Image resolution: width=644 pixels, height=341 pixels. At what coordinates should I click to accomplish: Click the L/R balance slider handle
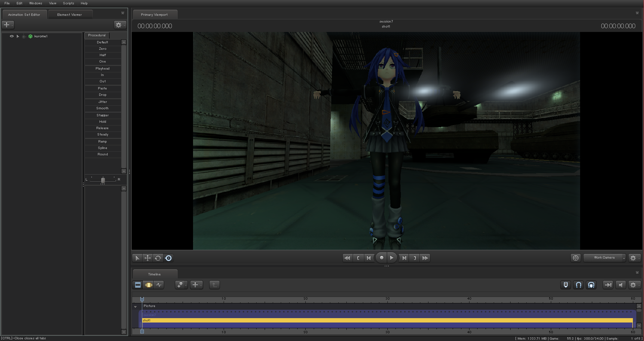(103, 180)
